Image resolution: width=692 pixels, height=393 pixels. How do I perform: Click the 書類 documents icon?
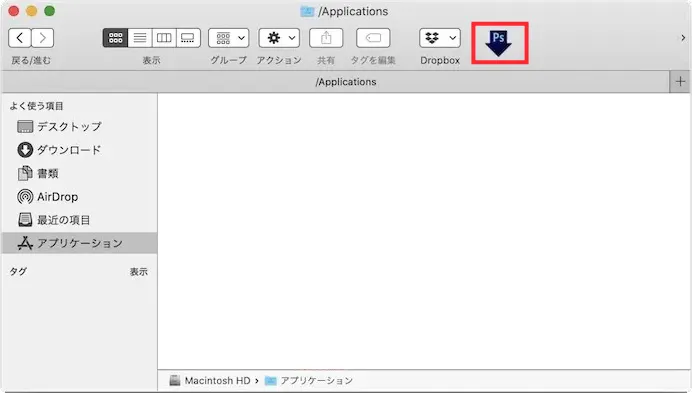(25, 173)
